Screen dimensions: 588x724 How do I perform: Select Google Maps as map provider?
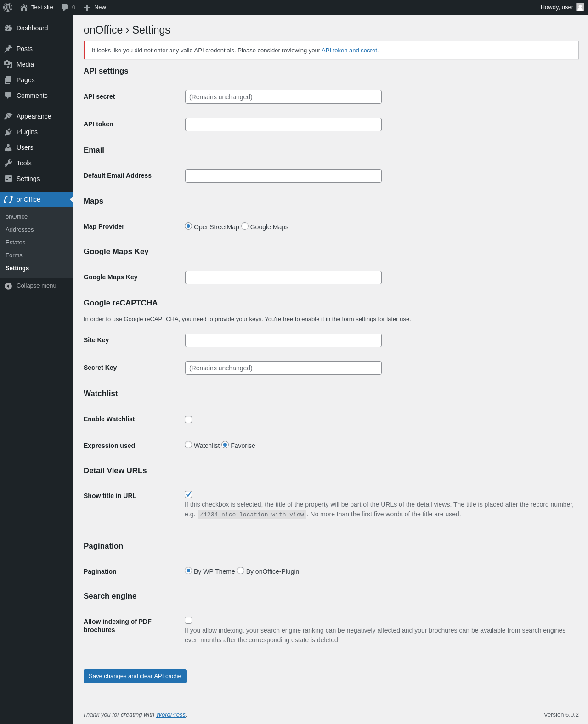pos(245,226)
